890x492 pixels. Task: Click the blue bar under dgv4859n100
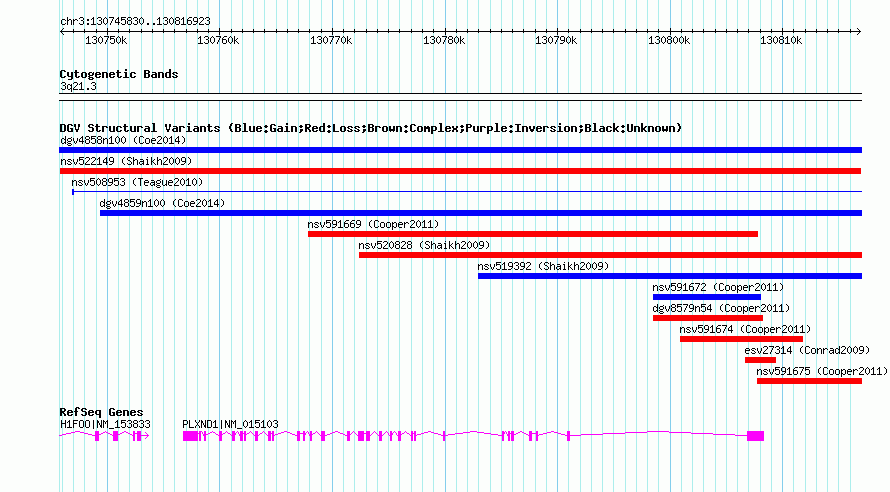coord(481,213)
